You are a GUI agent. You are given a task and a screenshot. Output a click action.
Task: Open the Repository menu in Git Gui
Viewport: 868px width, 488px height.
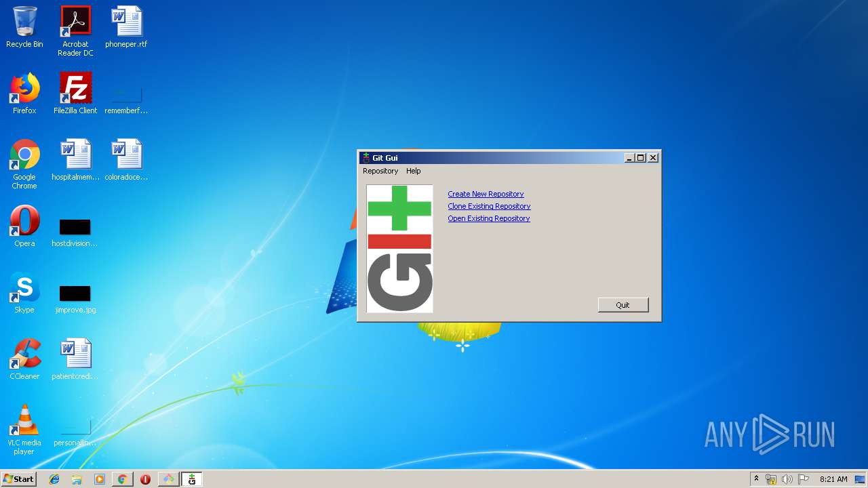click(x=380, y=171)
